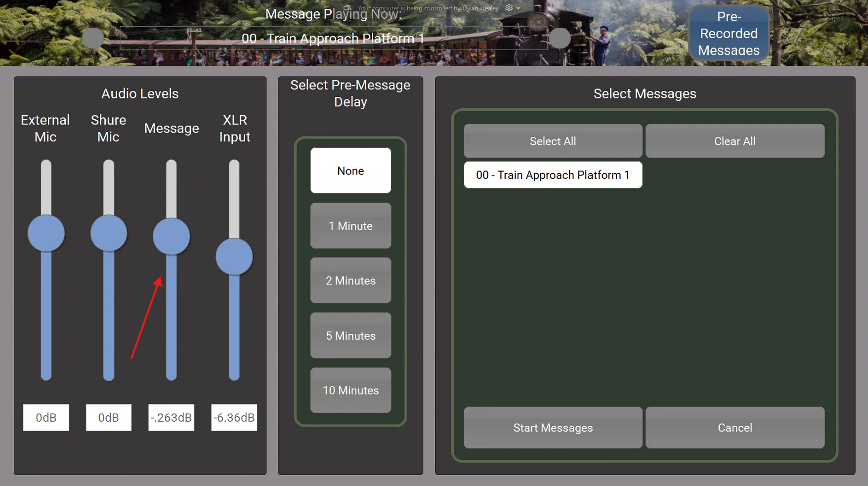Click the Audio Levels heading
Viewport: 868px width, 486px height.
[x=140, y=93]
